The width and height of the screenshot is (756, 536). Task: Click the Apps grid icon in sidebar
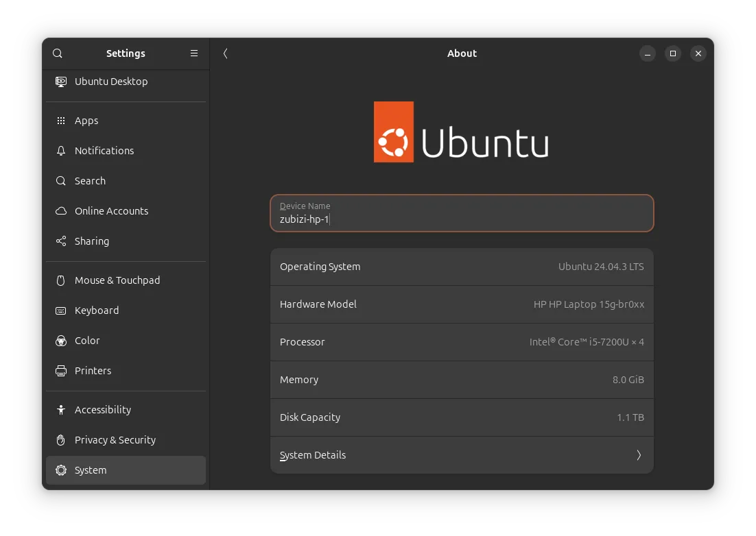coord(61,120)
